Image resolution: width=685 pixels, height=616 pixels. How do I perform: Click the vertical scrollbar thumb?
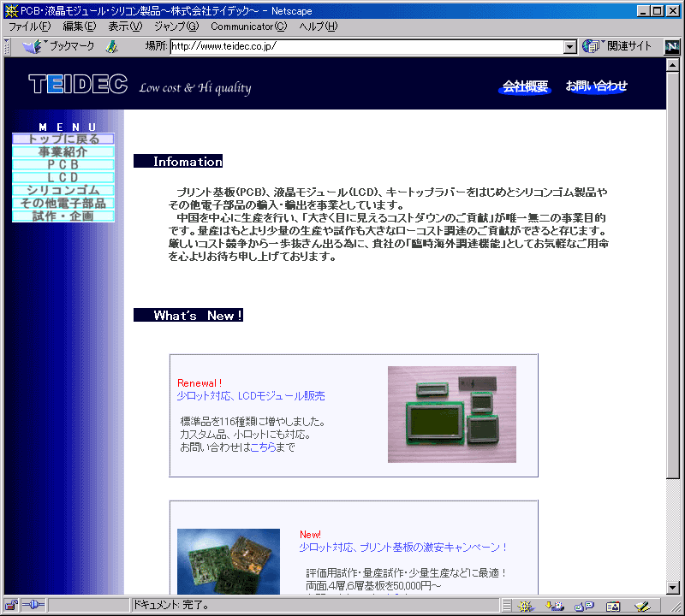pos(673,275)
